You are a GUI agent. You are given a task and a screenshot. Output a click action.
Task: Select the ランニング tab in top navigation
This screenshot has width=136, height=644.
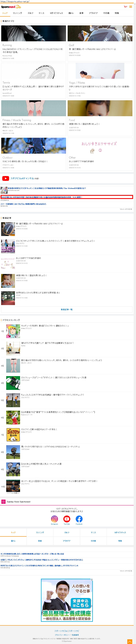(17, 13)
